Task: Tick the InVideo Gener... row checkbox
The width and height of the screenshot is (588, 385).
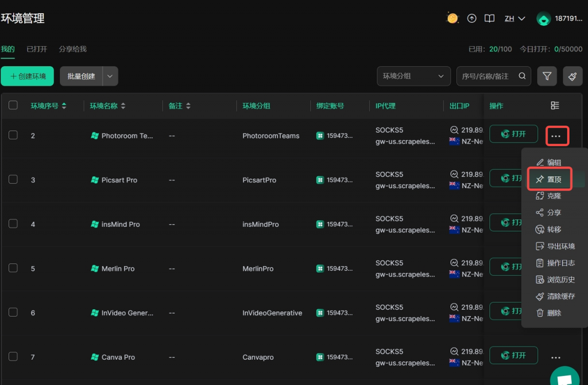Action: [x=13, y=312]
